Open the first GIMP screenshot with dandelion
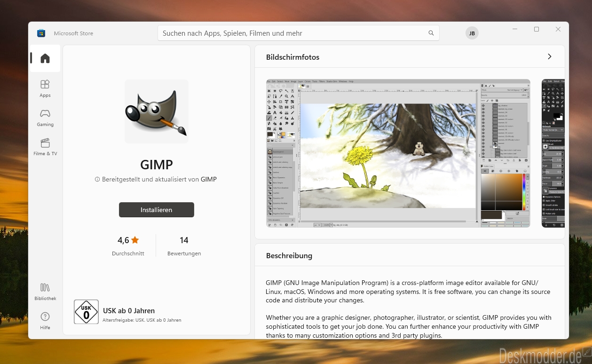Image resolution: width=592 pixels, height=364 pixels. 398,153
